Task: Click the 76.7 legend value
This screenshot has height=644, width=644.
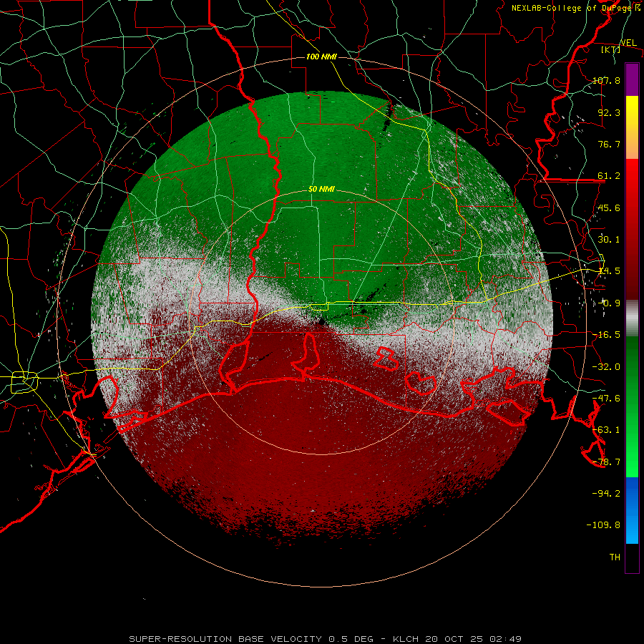Action: 609,144
